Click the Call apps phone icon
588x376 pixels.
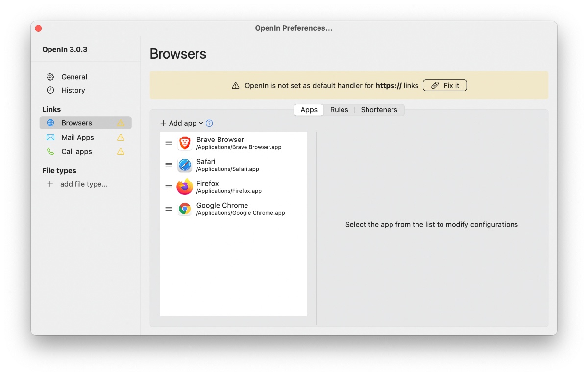(x=50, y=151)
